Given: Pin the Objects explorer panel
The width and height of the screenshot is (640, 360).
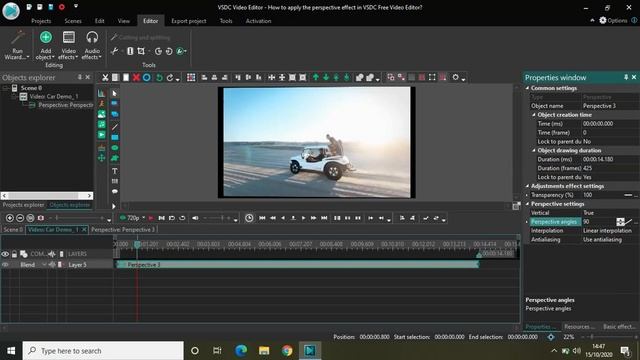Looking at the screenshot, I should coord(80,77).
